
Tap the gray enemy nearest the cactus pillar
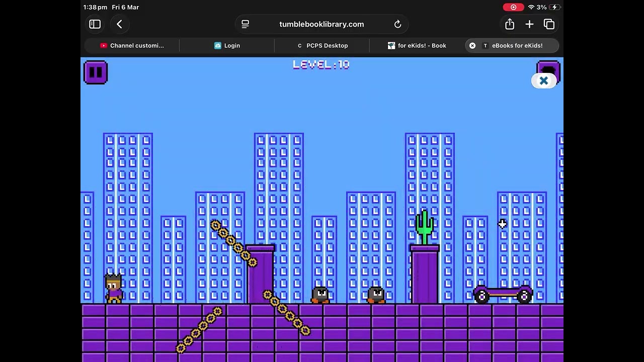coord(376,295)
